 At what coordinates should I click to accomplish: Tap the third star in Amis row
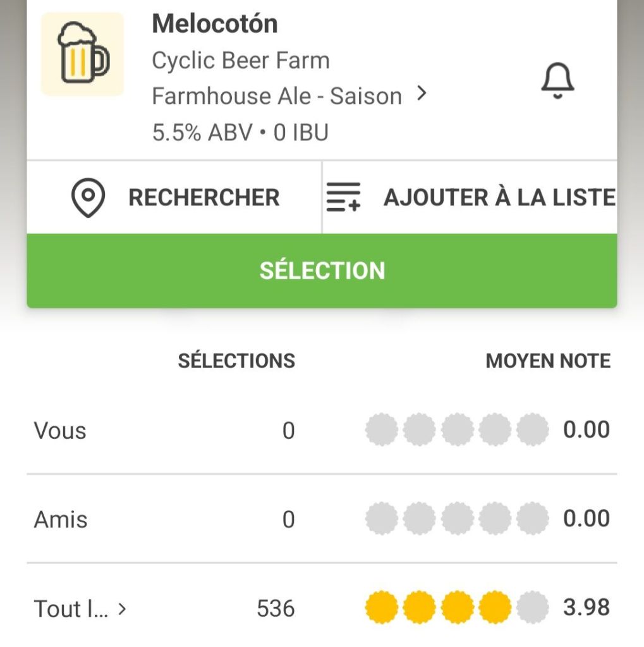coord(457,519)
